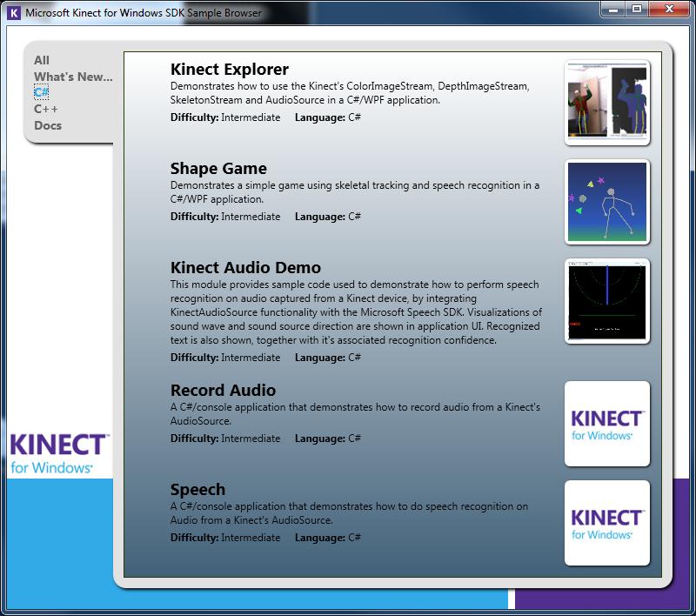
Task: Open the Kinect Explorer sample title
Action: point(230,70)
